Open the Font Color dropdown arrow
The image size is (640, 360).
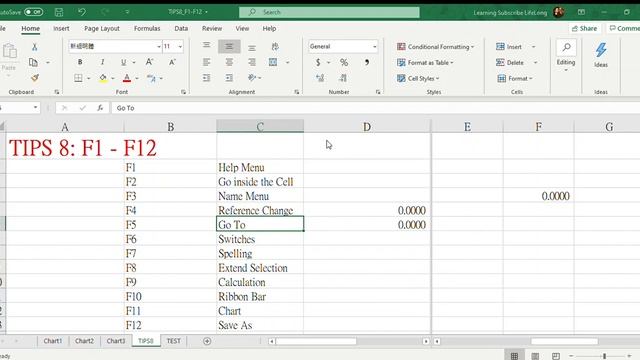point(137,78)
